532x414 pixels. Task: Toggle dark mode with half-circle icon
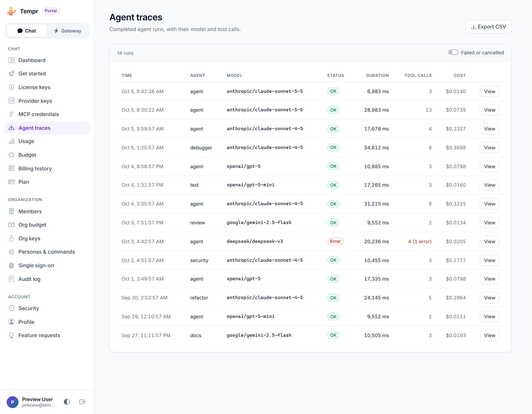click(x=67, y=402)
